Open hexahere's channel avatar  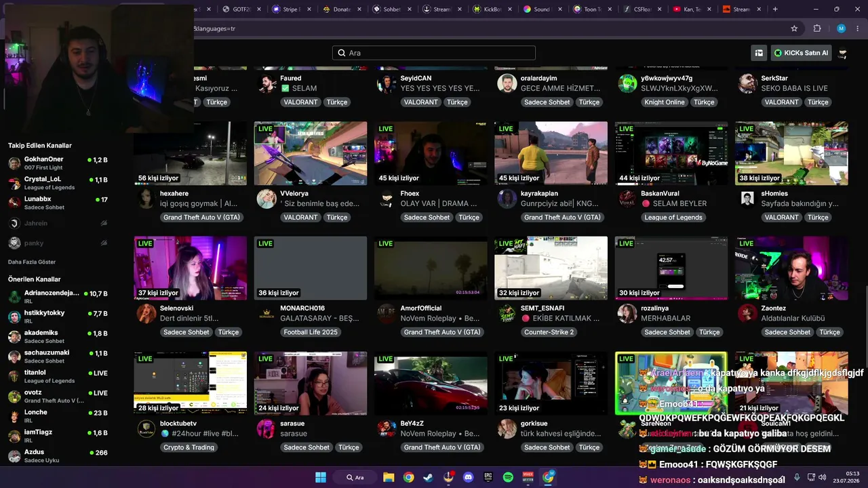click(146, 199)
